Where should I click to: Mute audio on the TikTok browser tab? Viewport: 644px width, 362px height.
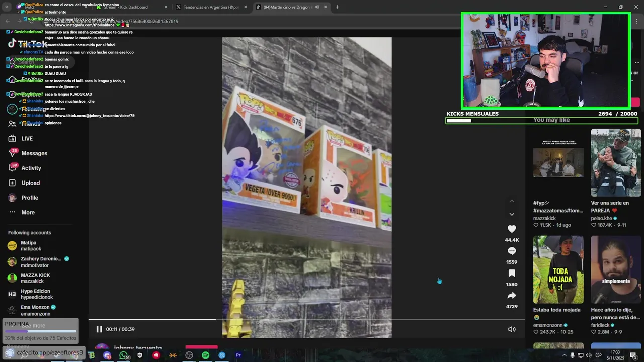[317, 7]
